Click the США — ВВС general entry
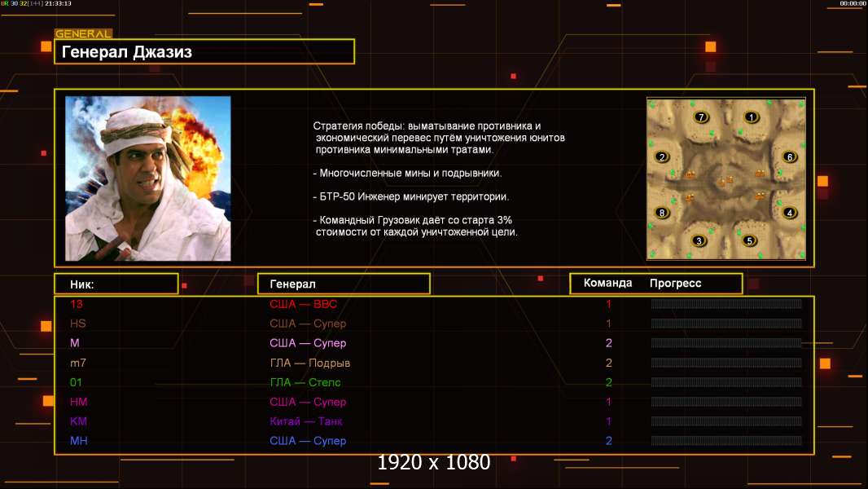 tap(304, 303)
